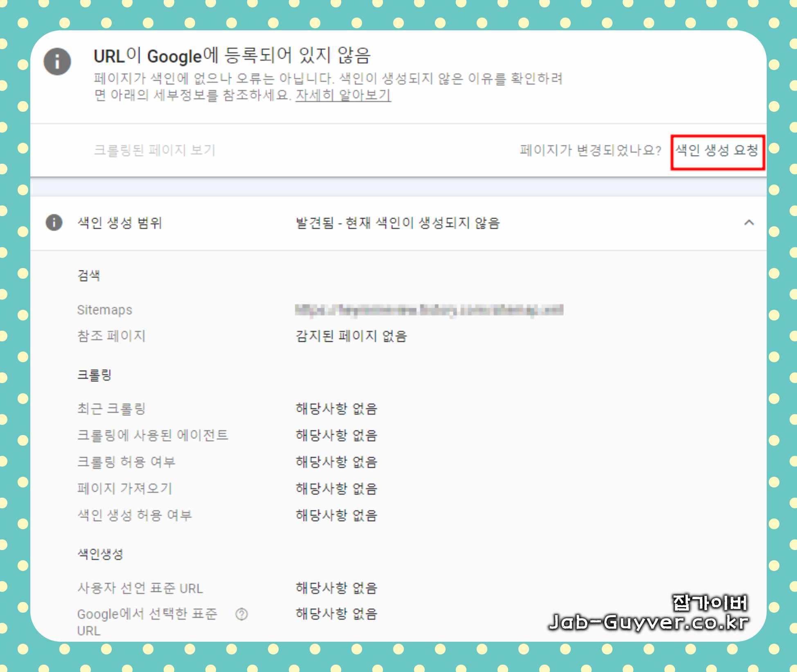The image size is (797, 672).
Task: Click the 색인 생성 허용 여부 label
Action: click(135, 515)
